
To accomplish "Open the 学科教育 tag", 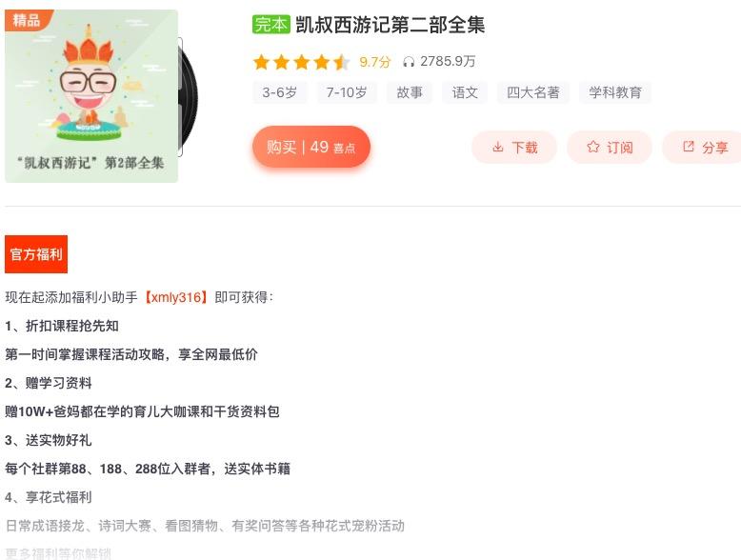I will coord(615,92).
